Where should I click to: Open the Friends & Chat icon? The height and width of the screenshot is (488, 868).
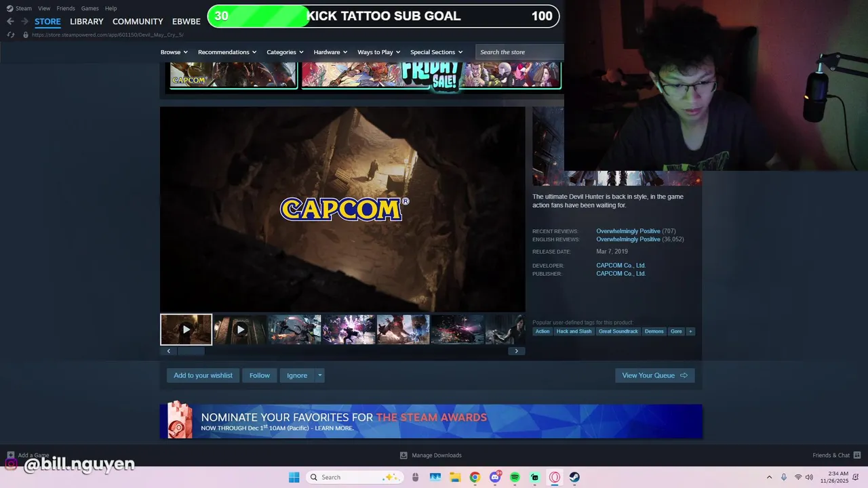click(857, 455)
